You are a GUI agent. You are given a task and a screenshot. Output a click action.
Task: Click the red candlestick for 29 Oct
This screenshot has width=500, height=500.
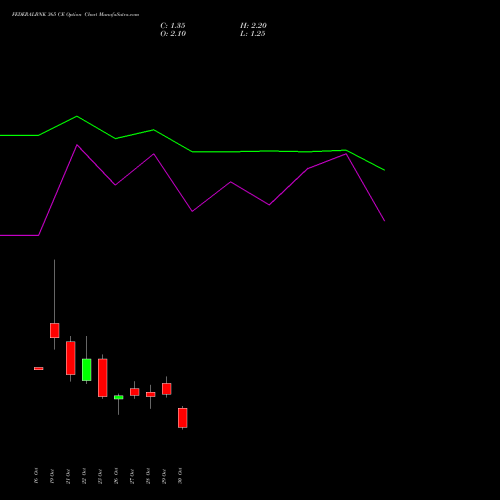pos(167,389)
